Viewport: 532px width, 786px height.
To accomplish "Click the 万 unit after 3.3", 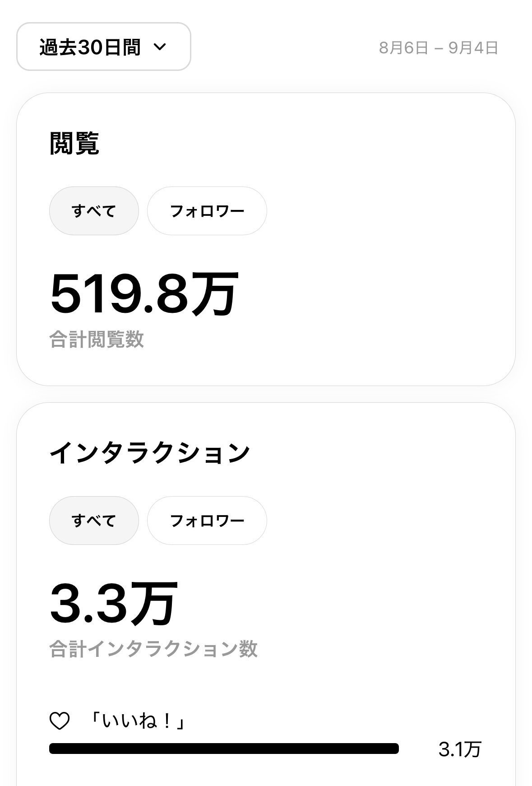I will pos(154,604).
